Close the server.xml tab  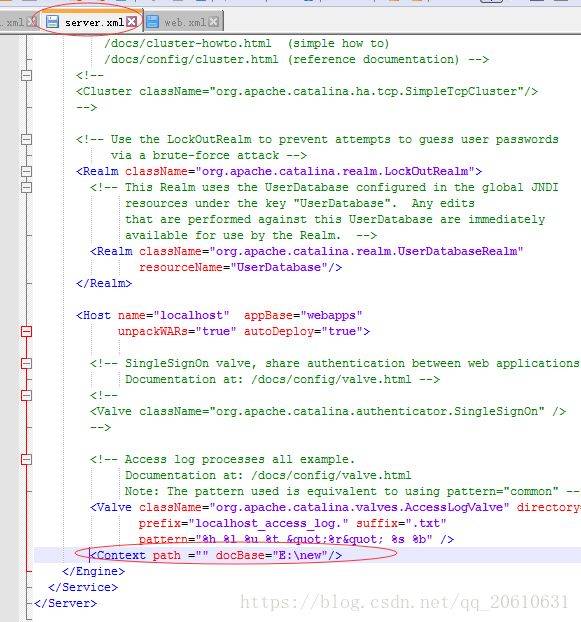(x=132, y=21)
